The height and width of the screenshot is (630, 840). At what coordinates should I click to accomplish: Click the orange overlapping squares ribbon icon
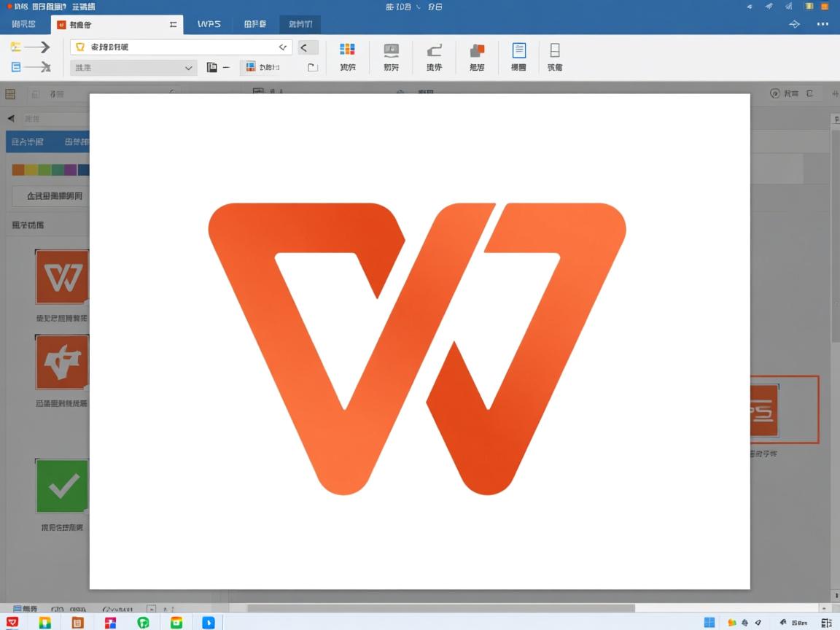click(477, 50)
